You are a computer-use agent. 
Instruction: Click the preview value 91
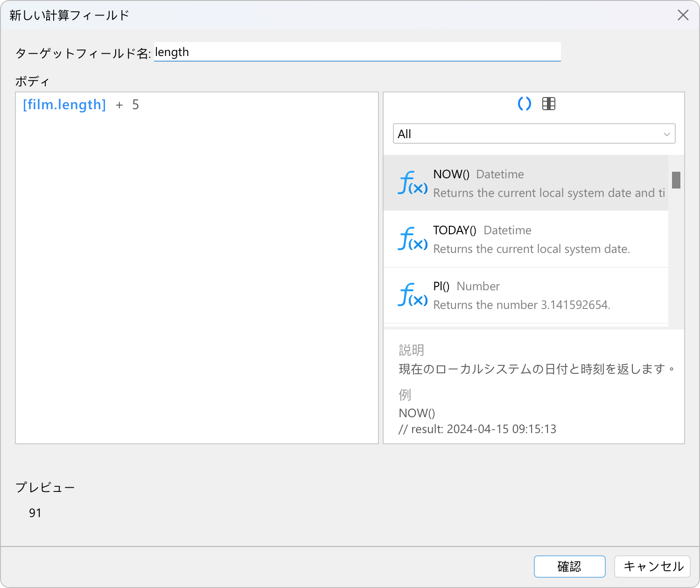[x=35, y=513]
